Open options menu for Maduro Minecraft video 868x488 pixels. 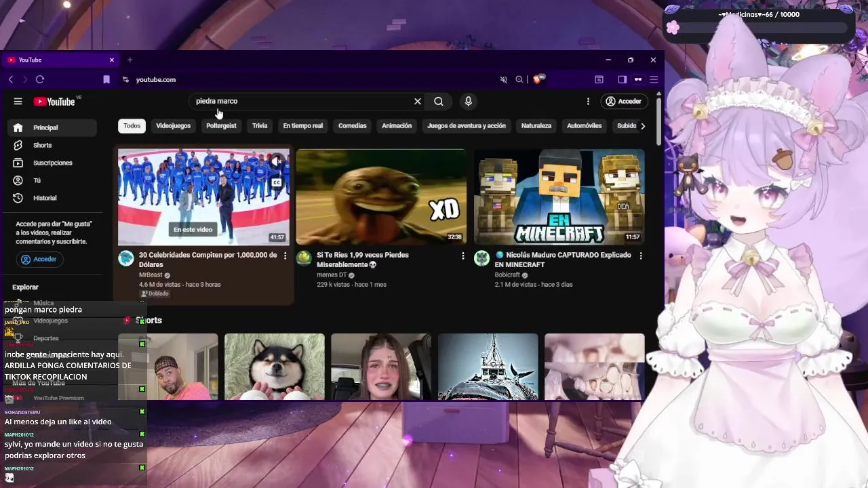pos(641,256)
